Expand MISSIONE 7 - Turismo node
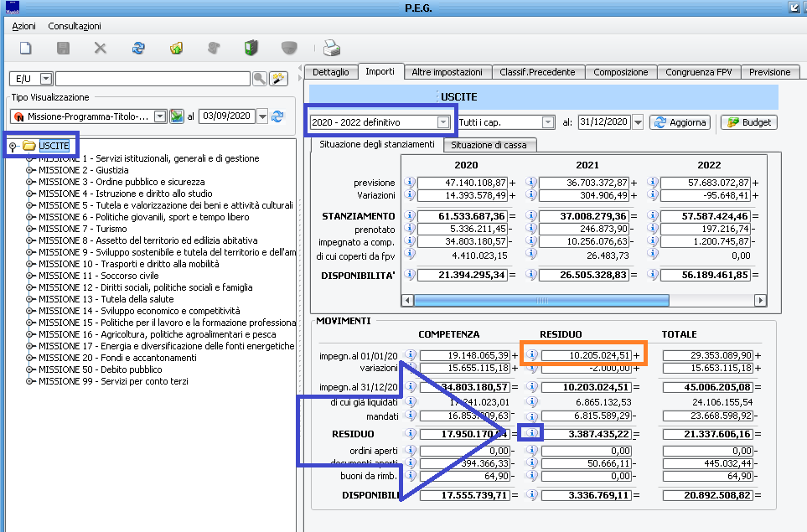Viewport: 807px width, 532px height. 30,229
